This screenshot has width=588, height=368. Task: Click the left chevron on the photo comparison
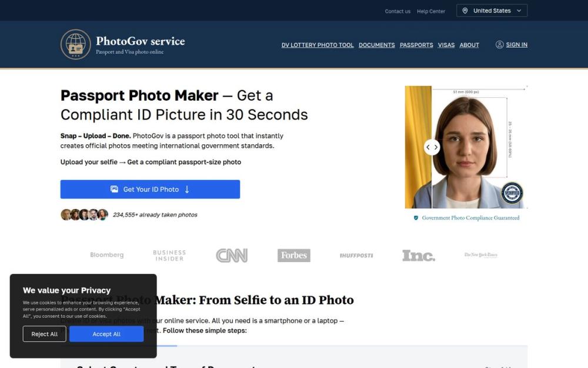(x=428, y=147)
